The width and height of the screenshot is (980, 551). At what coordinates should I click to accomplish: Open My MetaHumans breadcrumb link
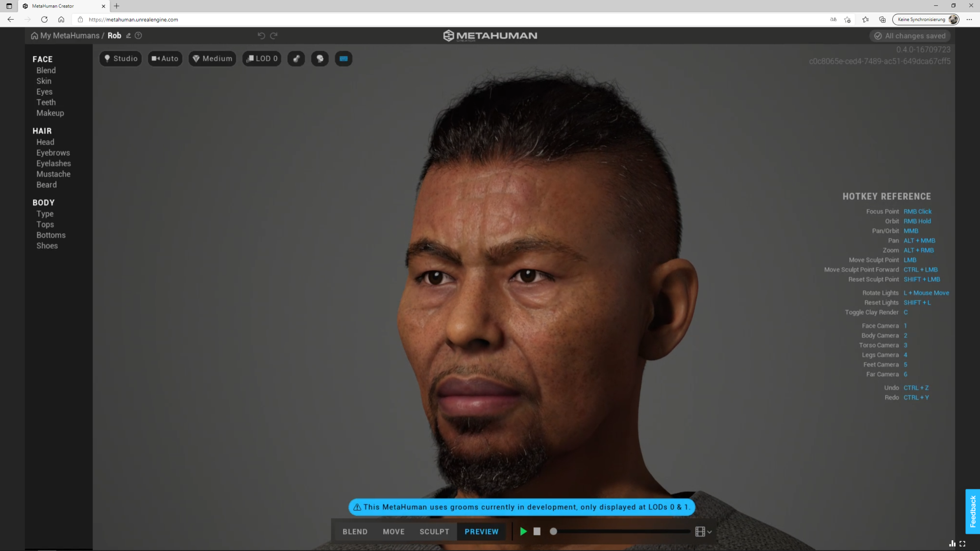tap(70, 36)
